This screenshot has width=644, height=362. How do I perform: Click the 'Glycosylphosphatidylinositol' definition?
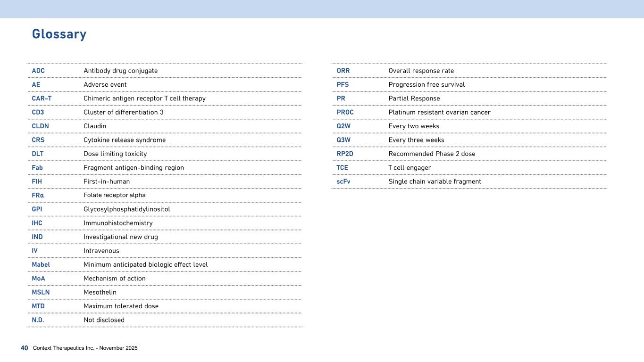pyautogui.click(x=126, y=209)
